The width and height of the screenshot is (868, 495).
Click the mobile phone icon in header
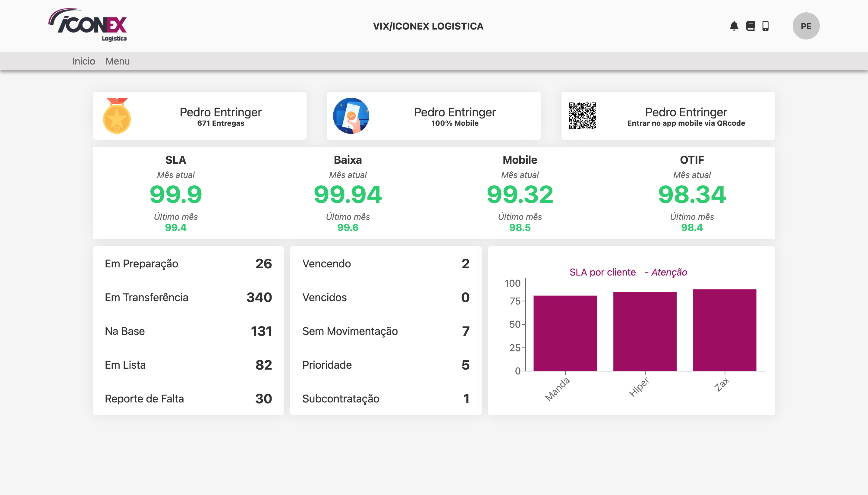tap(765, 26)
